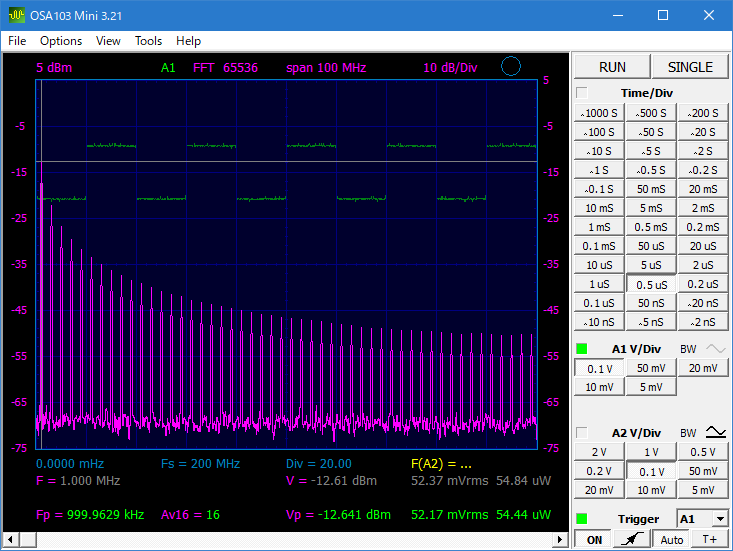Open the Help menu

click(x=188, y=41)
